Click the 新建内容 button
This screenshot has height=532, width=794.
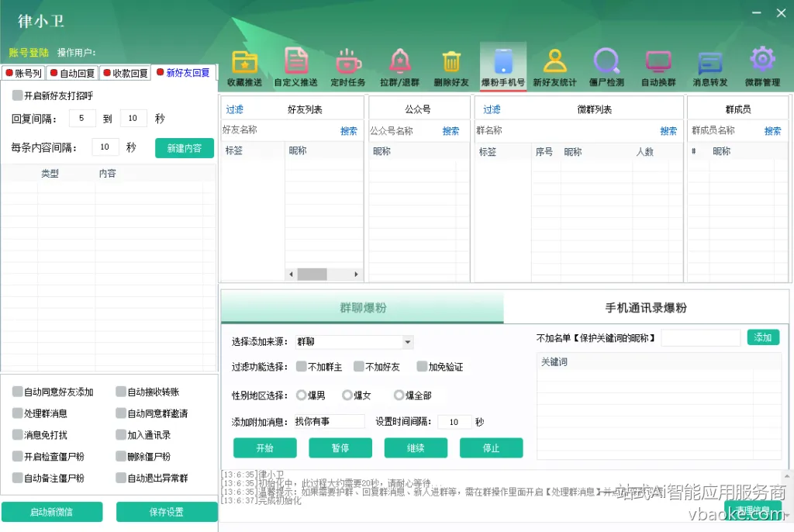(x=185, y=148)
